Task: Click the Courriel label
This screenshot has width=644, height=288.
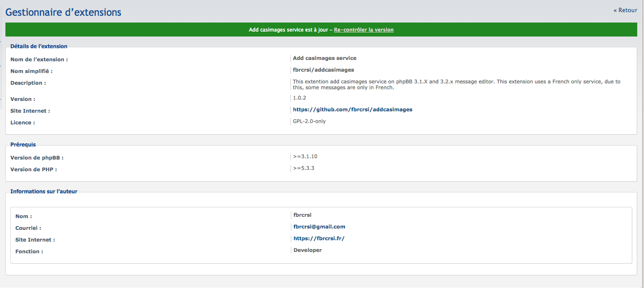Action: pos(28,228)
